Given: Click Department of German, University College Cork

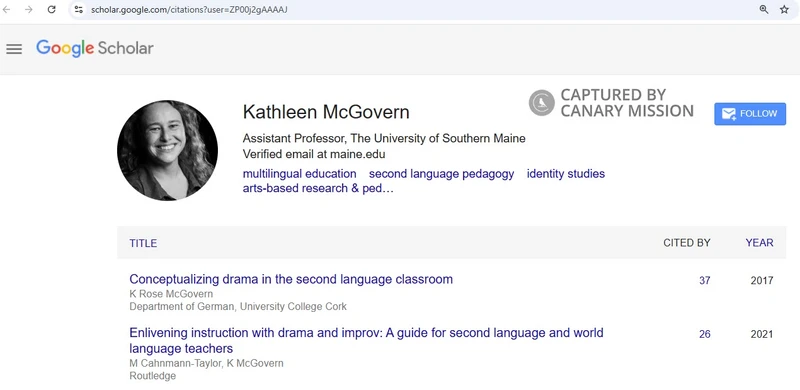Looking at the screenshot, I should point(238,306).
